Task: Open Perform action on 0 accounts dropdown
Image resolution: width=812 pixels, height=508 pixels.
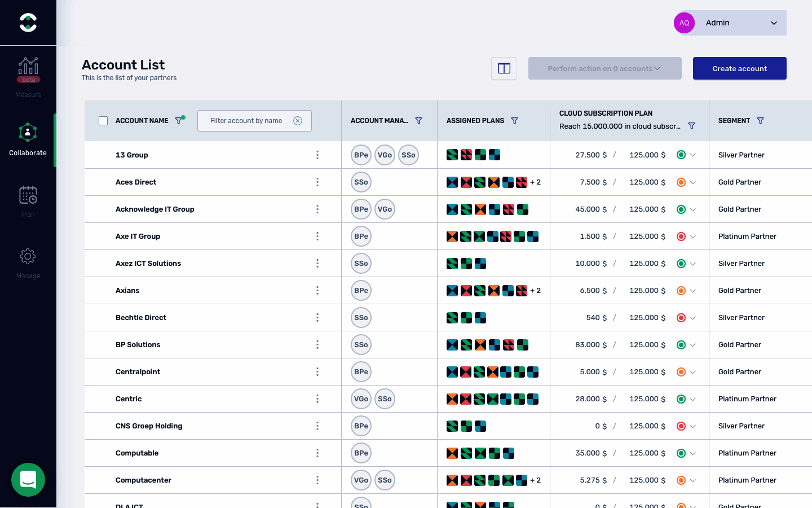Action: [x=604, y=69]
